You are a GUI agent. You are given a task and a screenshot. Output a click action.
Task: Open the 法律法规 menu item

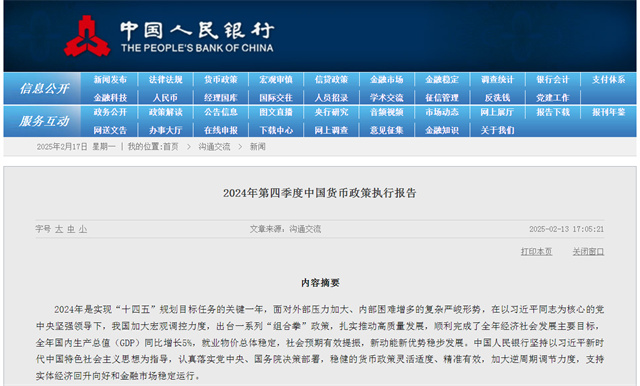tap(165, 80)
